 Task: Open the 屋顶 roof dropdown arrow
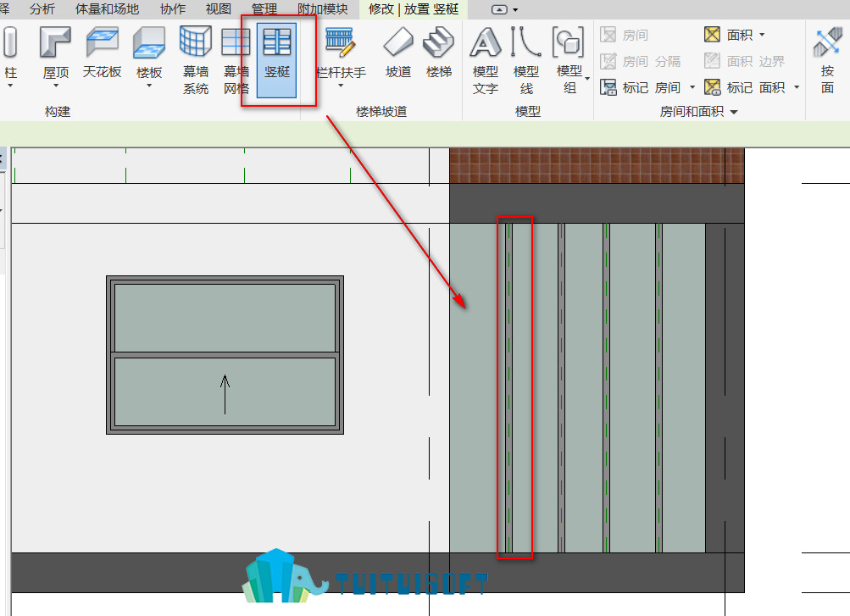pyautogui.click(x=56, y=85)
